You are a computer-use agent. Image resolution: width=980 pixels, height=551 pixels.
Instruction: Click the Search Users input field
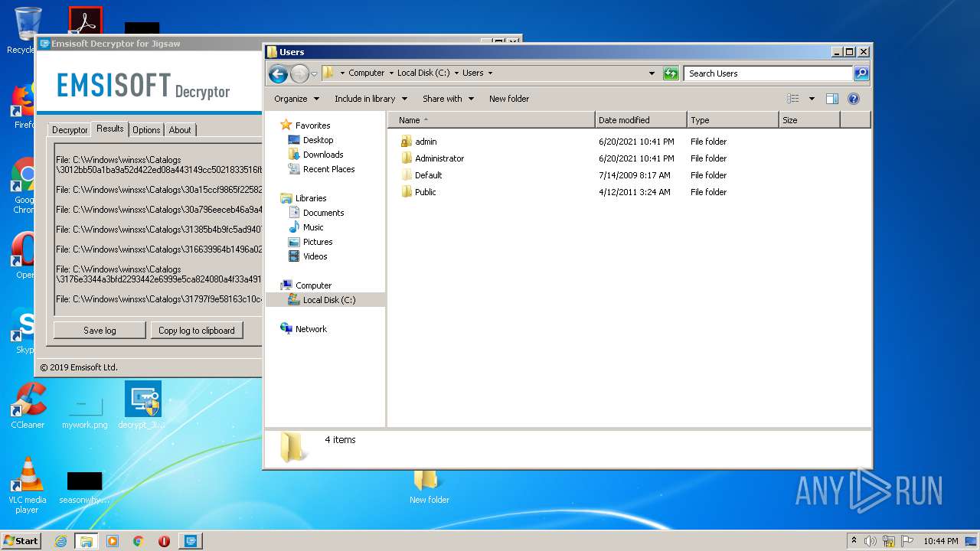tap(768, 73)
